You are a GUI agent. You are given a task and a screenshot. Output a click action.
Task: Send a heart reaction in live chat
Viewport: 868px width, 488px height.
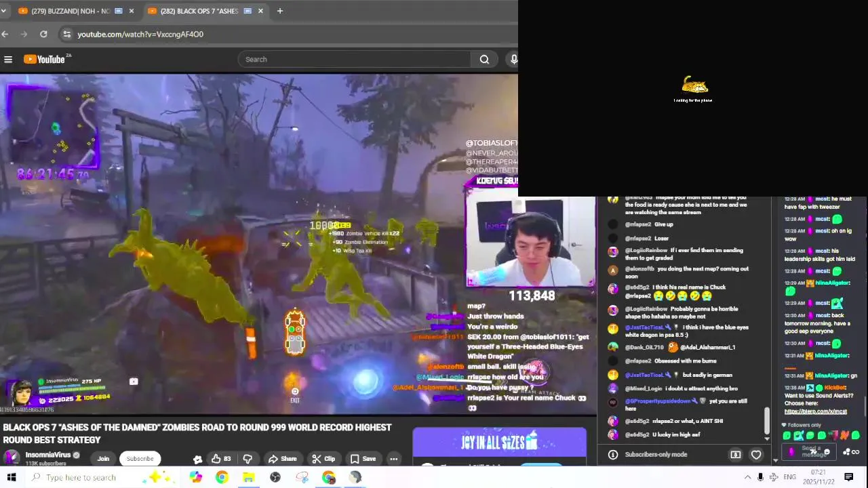pyautogui.click(x=756, y=455)
